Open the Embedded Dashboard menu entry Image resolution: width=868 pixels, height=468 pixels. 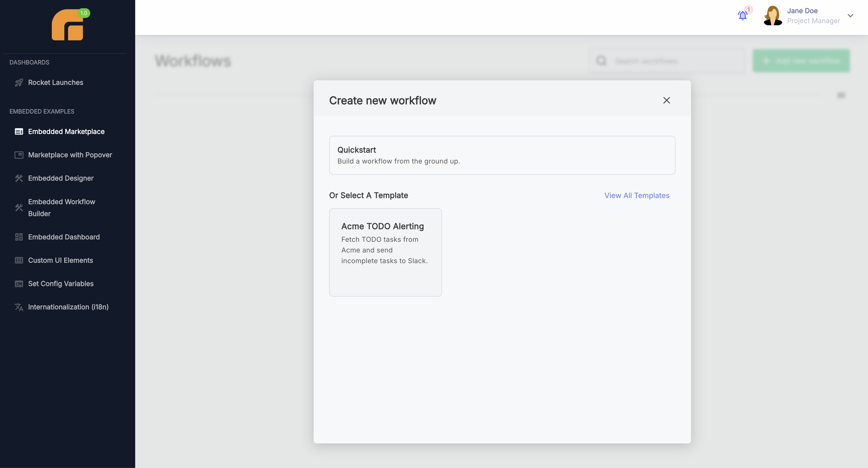pyautogui.click(x=64, y=237)
